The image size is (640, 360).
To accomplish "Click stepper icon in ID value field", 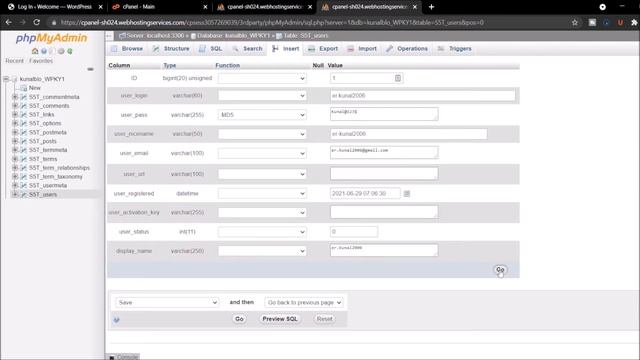I will click(398, 78).
